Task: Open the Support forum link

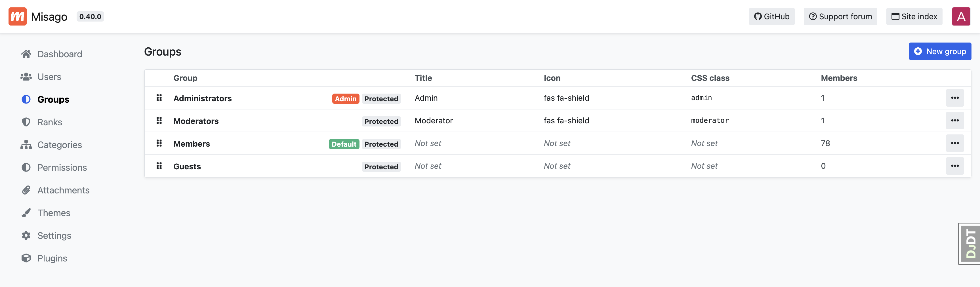Action: pyautogui.click(x=840, y=16)
